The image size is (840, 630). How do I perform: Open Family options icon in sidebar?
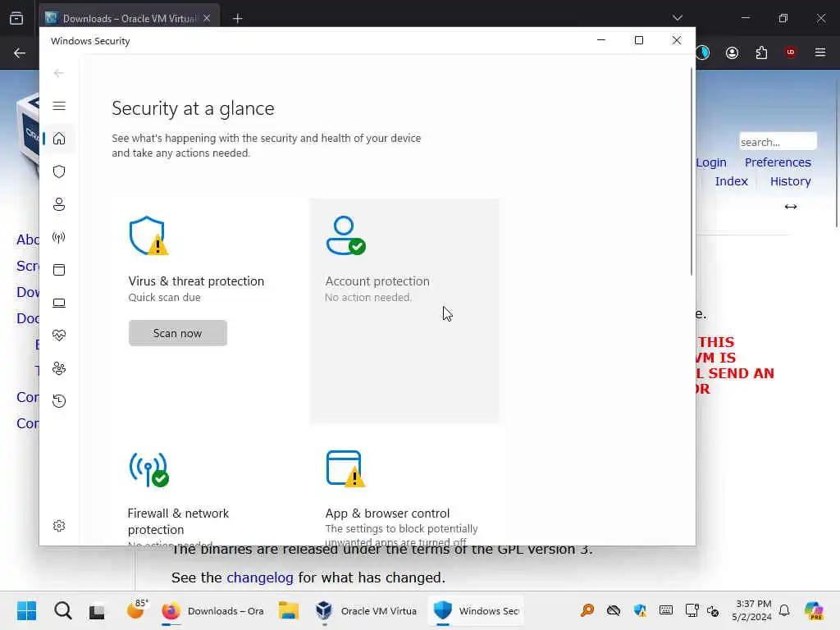pos(59,368)
